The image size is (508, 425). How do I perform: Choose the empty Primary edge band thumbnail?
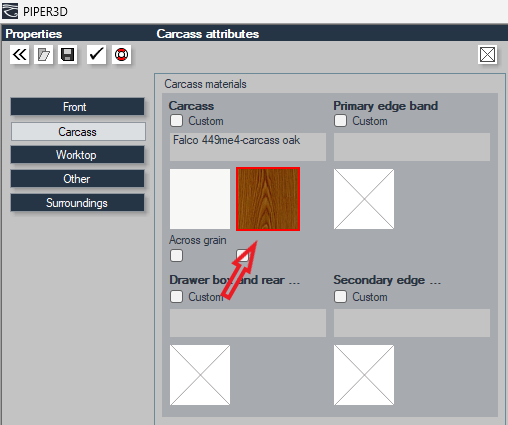pyautogui.click(x=364, y=199)
